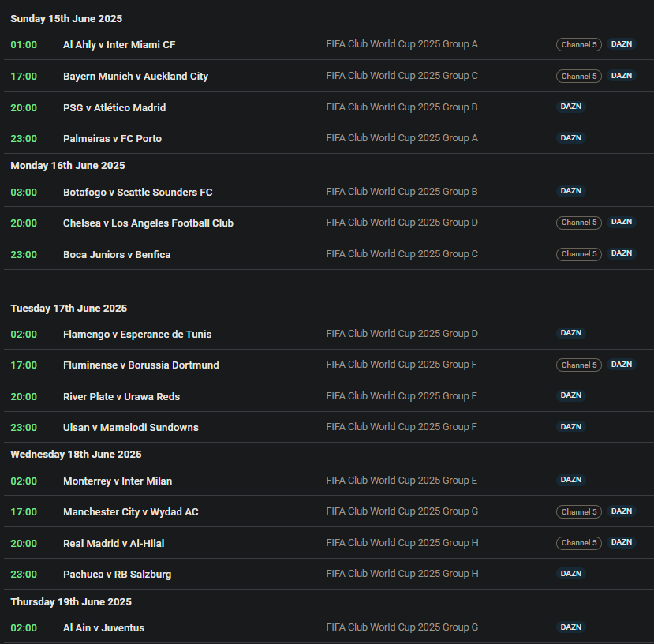Open the Fluminense v Borussia Dortmund fixture
Screen dimensions: 654x644
(x=141, y=365)
